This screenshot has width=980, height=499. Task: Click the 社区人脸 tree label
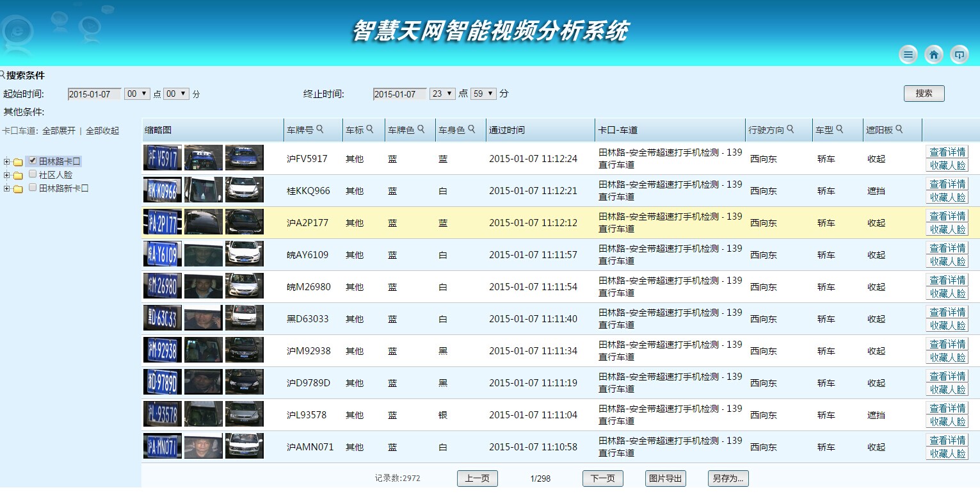tap(56, 175)
